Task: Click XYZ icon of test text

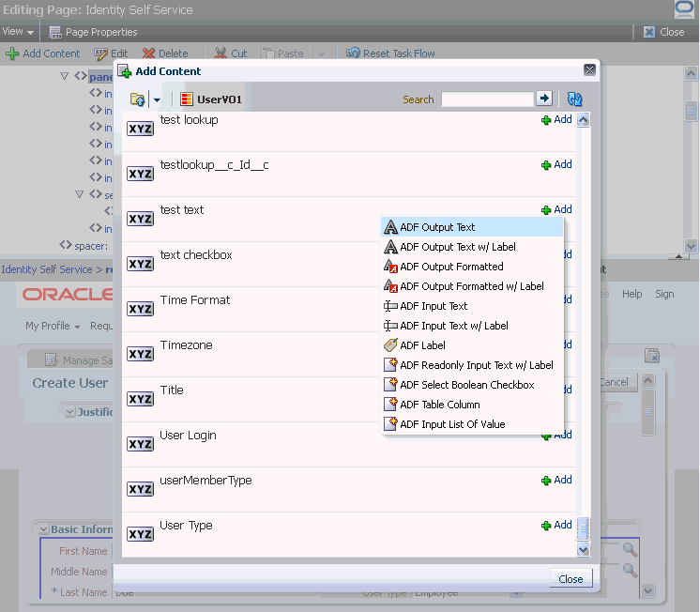Action: click(x=140, y=219)
